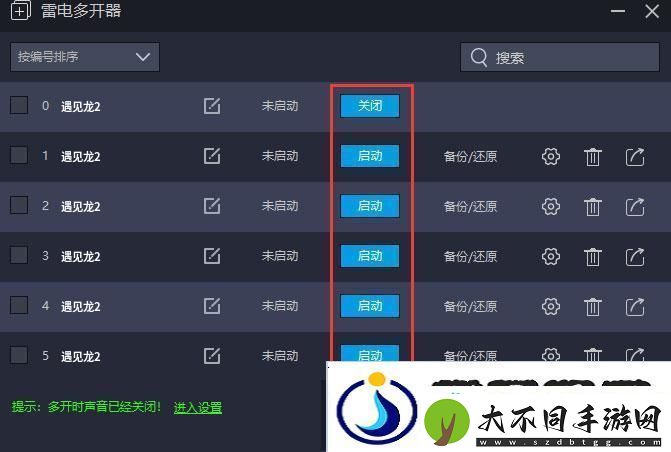671x452 pixels.
Task: Tick the checkbox for instance 3
Action: click(x=19, y=255)
